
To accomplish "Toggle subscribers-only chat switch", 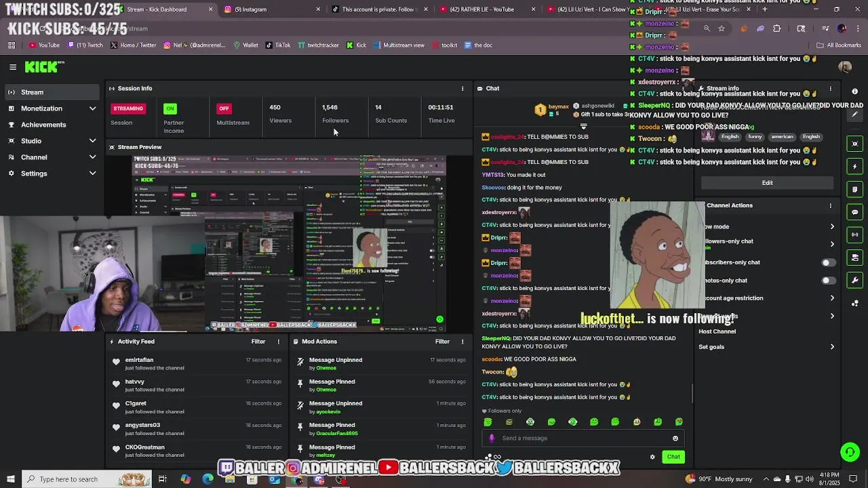I will (828, 263).
